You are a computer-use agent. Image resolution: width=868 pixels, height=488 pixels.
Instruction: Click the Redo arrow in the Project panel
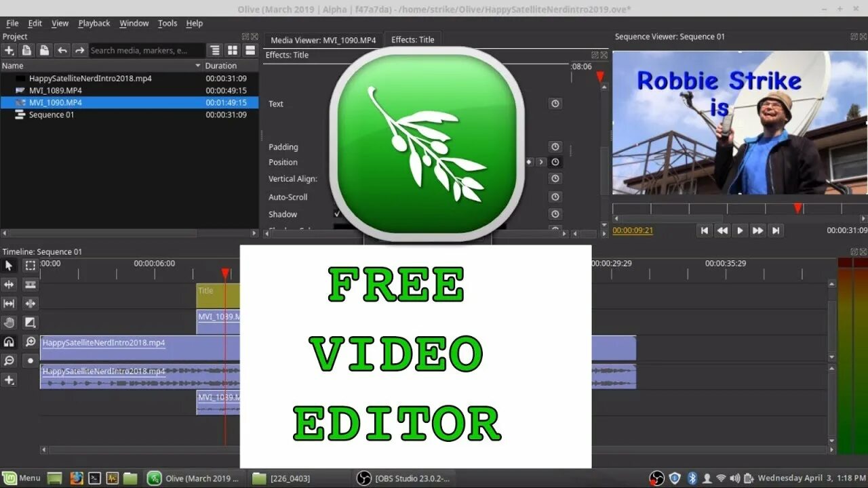(x=79, y=50)
